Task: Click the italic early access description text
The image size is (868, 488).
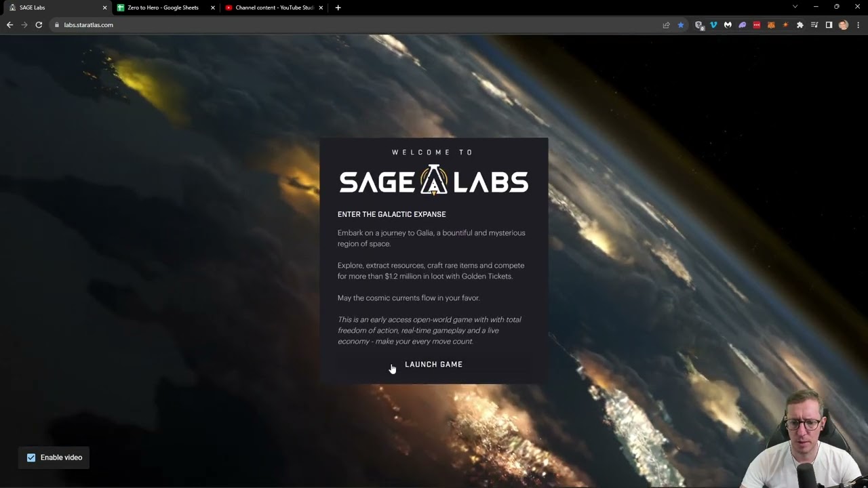Action: [429, 331]
